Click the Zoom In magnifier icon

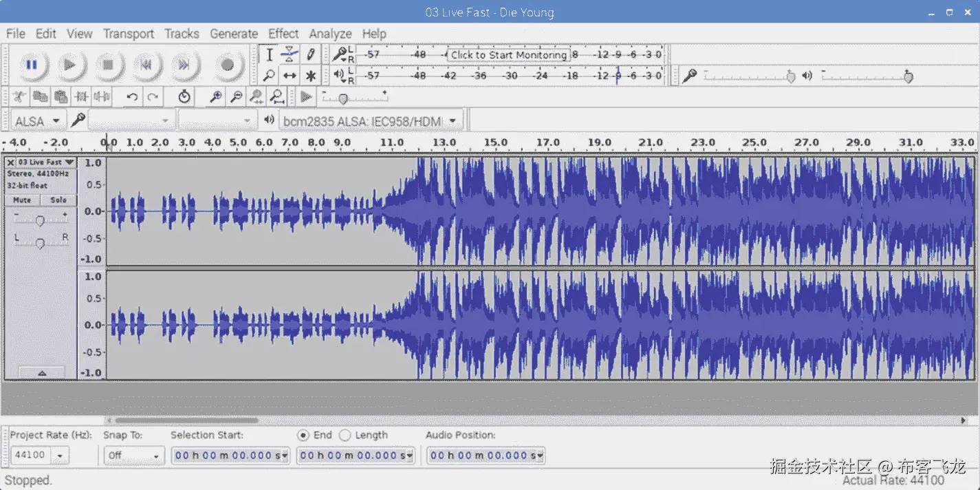pos(215,97)
